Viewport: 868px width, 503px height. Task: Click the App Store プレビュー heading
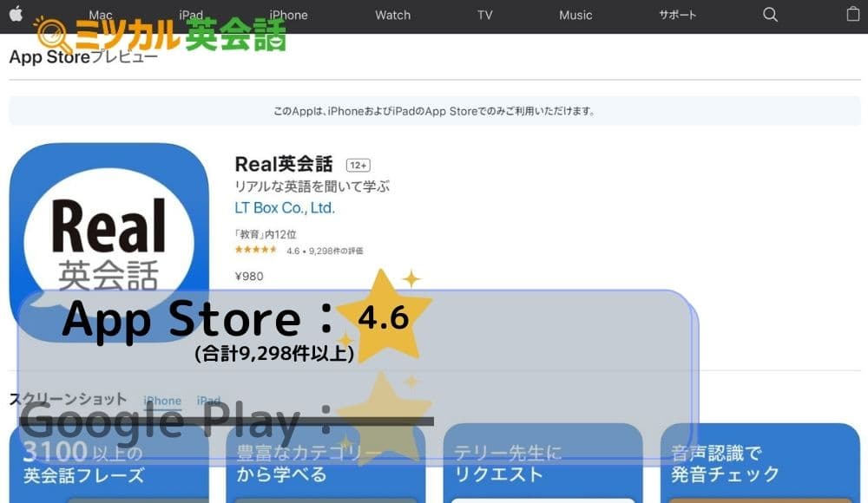point(83,56)
